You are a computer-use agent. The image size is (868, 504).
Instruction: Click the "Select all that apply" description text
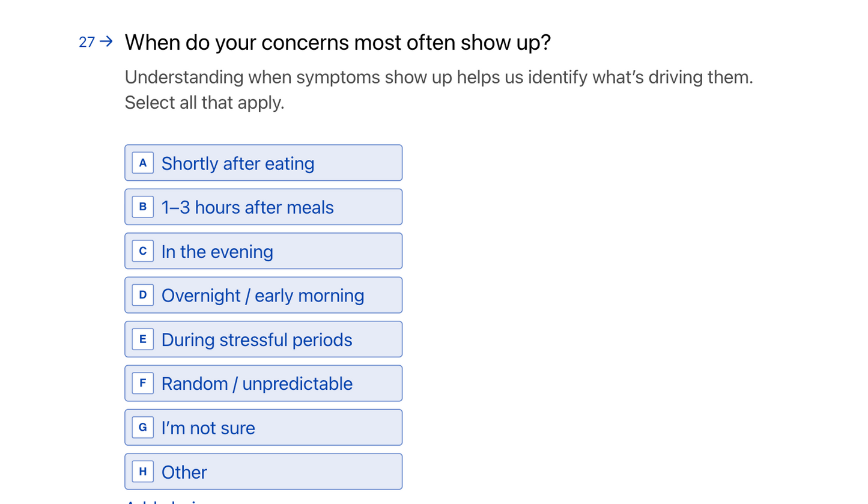click(x=204, y=103)
